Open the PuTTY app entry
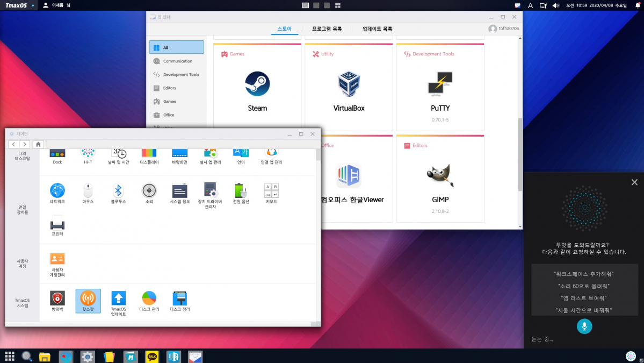 click(x=440, y=84)
